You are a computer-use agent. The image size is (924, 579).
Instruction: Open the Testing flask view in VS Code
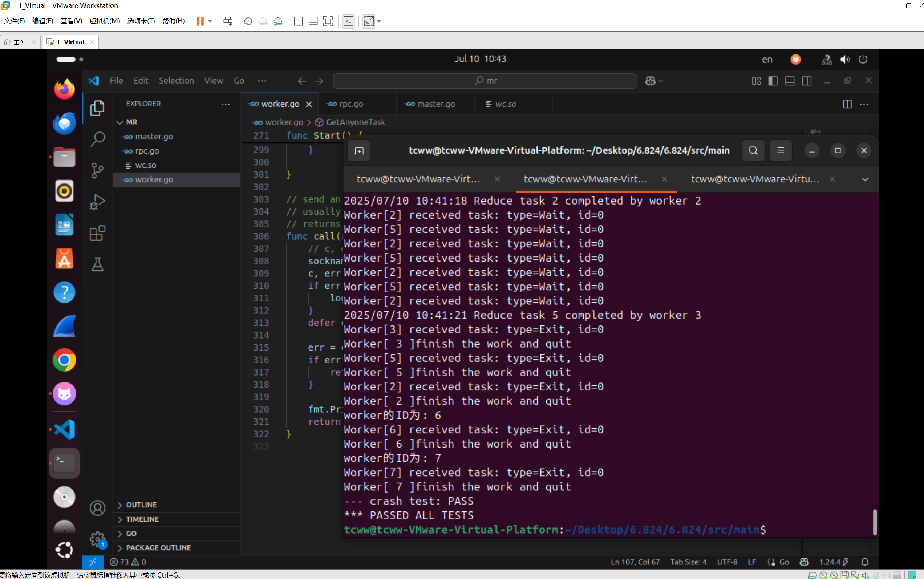pos(97,264)
